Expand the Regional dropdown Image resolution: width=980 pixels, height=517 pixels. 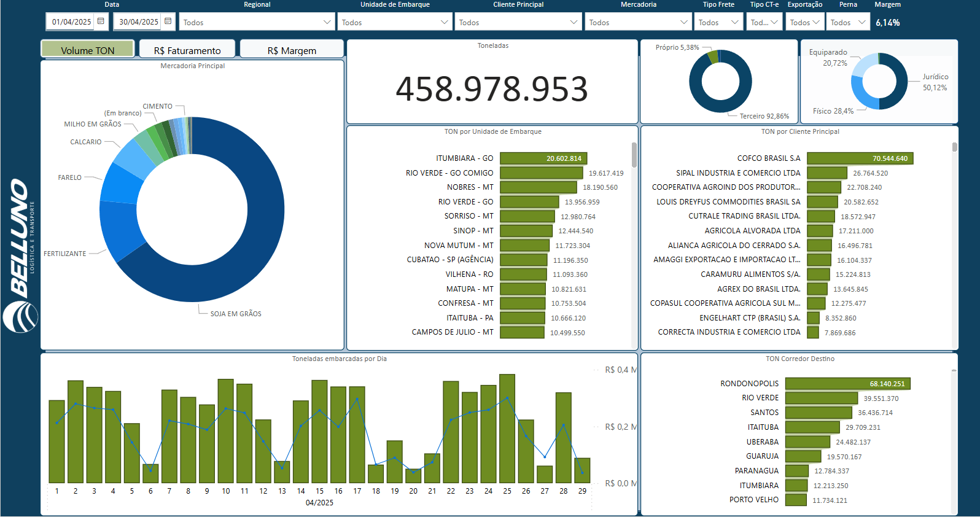pos(257,22)
